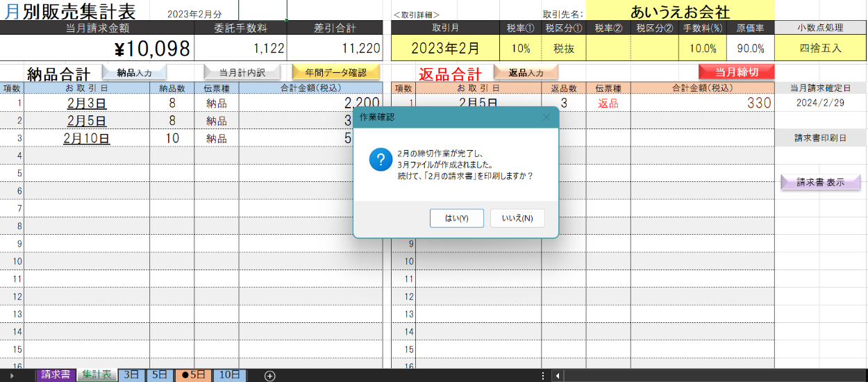The image size is (868, 382).
Task: Click the 年間データ確認 yellow button
Action: click(335, 72)
